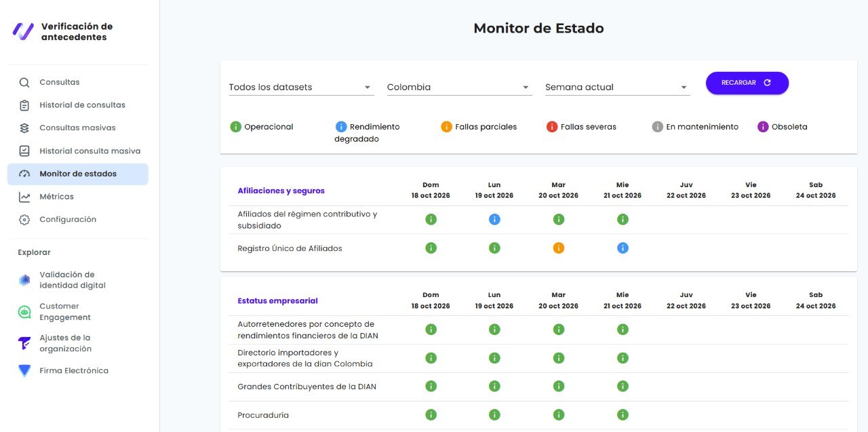Click Mar status icon for Directorio importadores row
868x432 pixels.
pos(559,358)
